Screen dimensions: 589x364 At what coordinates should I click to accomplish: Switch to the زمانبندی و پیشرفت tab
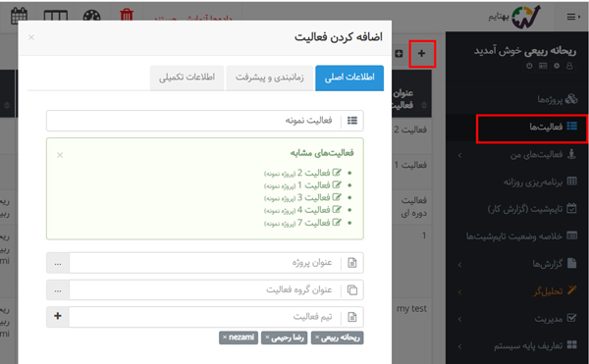click(x=270, y=78)
